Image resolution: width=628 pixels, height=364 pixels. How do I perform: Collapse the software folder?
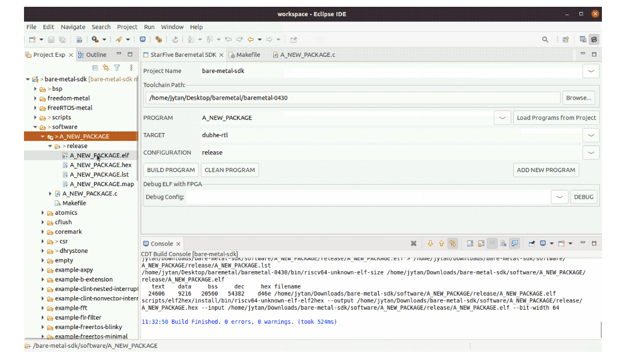pos(35,127)
